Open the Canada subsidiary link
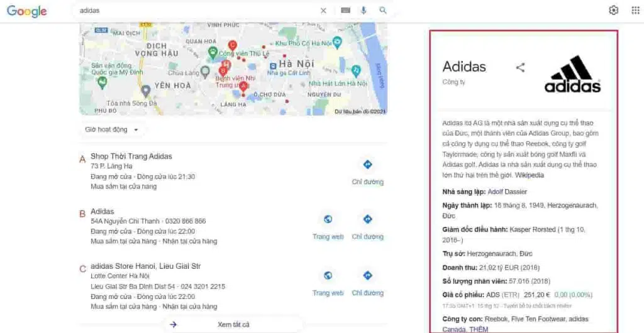Image resolution: width=644 pixels, height=333 pixels. point(454,329)
